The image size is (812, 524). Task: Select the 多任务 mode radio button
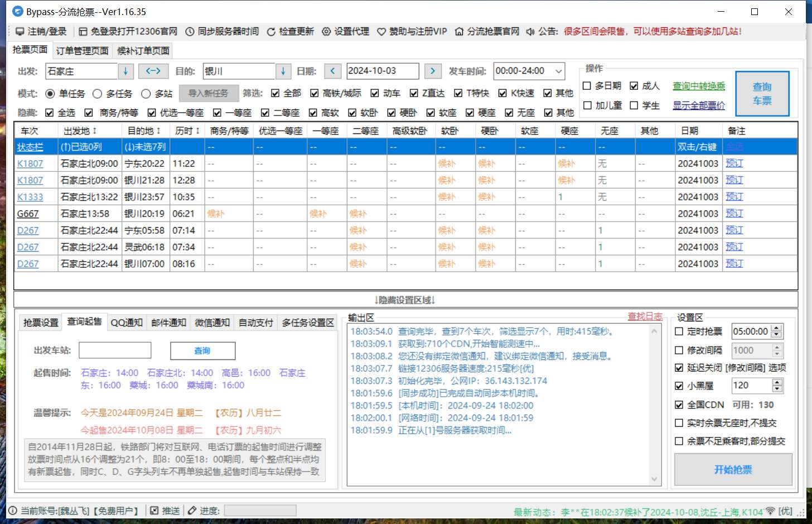pos(98,94)
